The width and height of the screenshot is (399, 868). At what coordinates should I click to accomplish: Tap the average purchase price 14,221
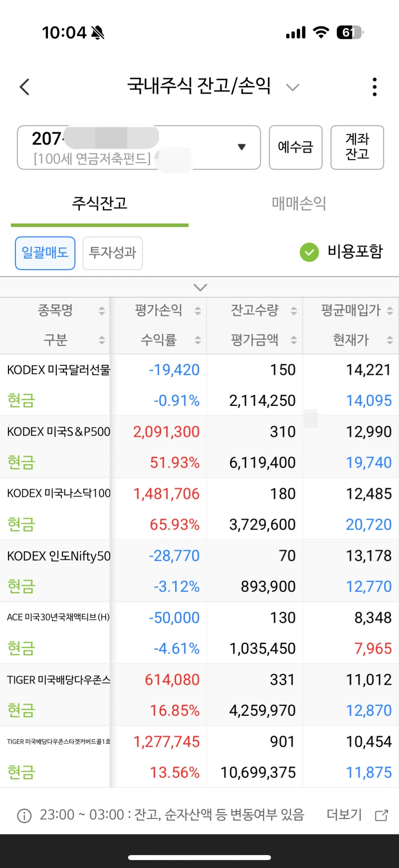pyautogui.click(x=369, y=370)
